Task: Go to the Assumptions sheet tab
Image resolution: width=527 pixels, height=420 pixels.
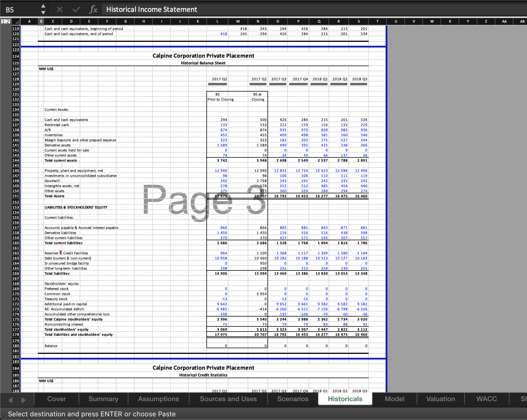Action: point(159,399)
